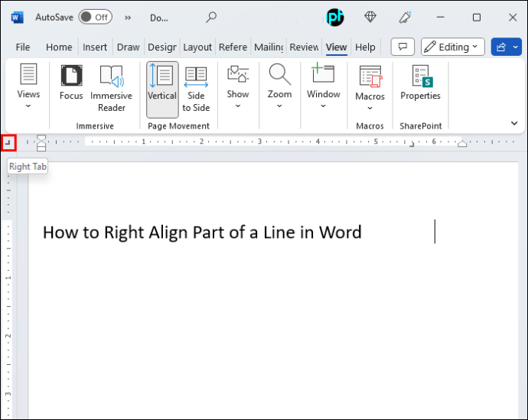This screenshot has width=528, height=420.
Task: Click the right tab stop on ruler
Action: [x=412, y=145]
